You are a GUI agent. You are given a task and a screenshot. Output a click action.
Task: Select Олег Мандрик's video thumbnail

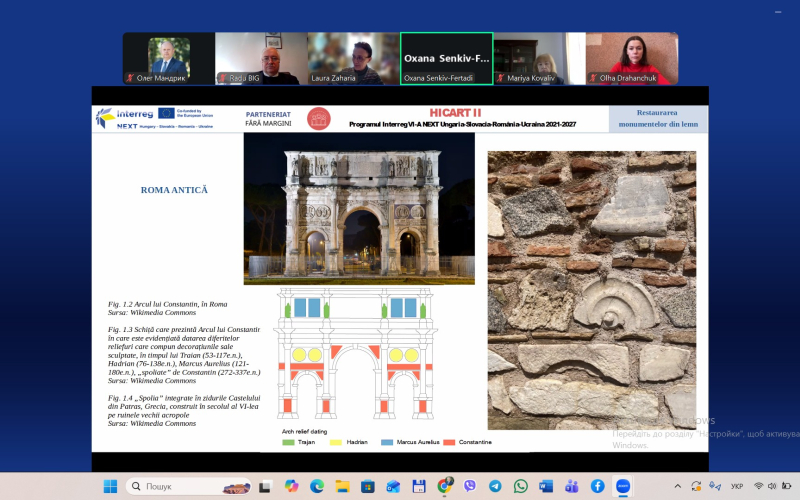pyautogui.click(x=168, y=58)
